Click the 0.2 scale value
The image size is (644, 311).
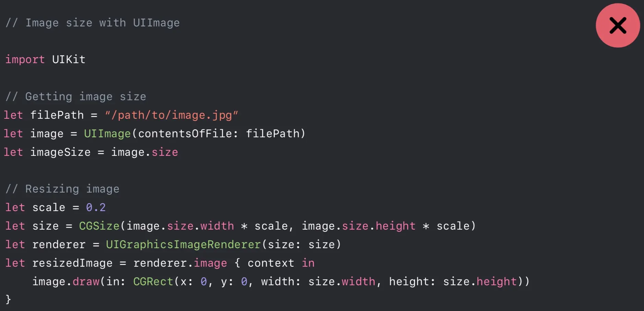coord(96,207)
